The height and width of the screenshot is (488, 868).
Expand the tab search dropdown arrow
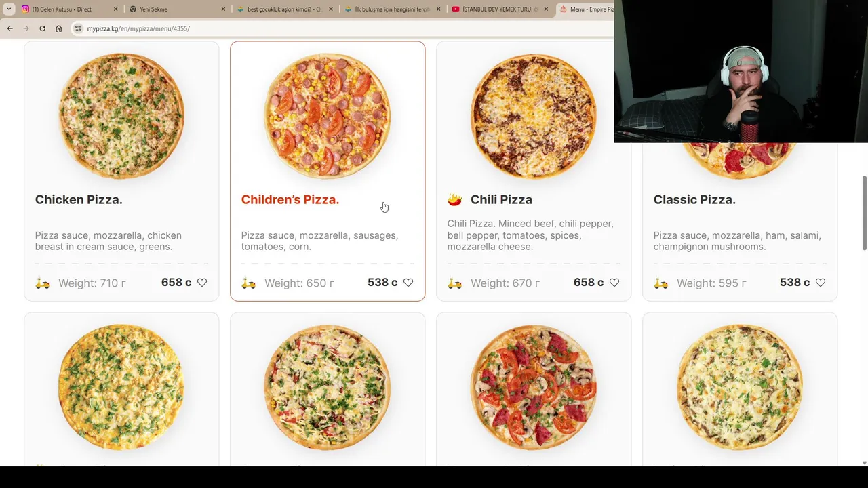(x=9, y=9)
